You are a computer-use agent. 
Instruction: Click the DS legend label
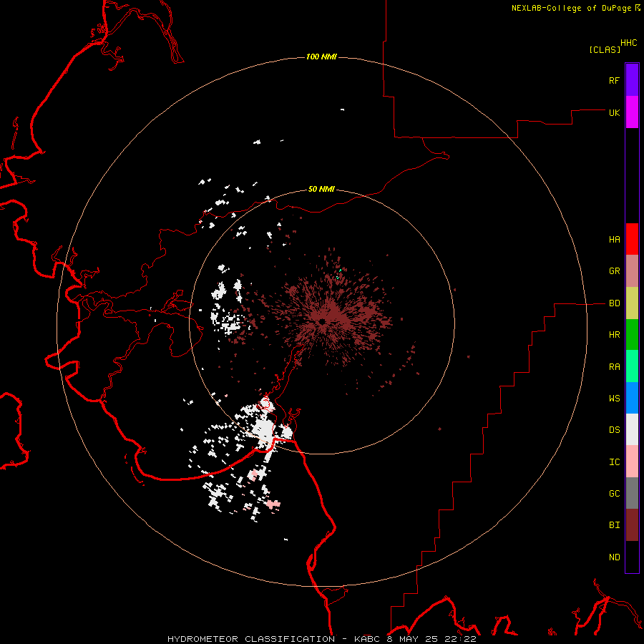point(614,430)
